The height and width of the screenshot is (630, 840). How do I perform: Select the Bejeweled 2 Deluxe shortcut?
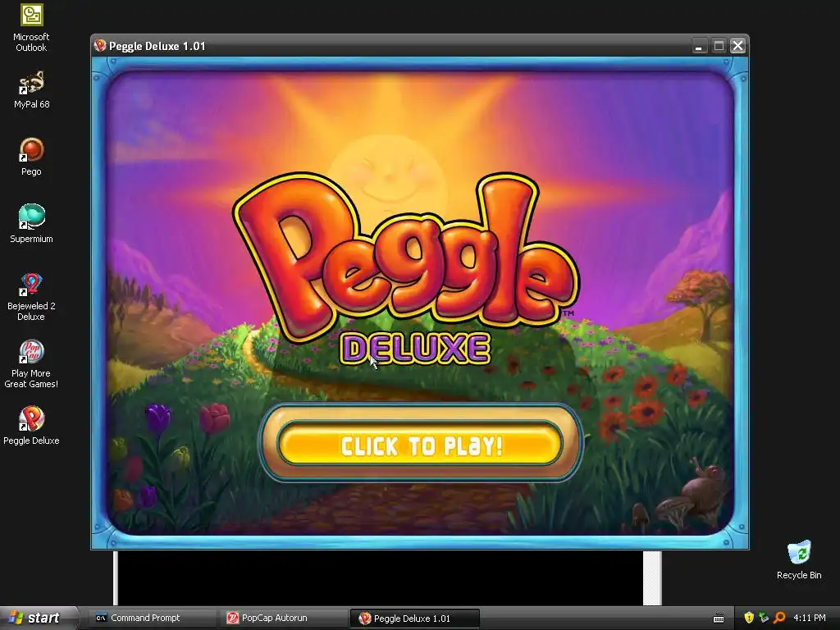pyautogui.click(x=31, y=297)
